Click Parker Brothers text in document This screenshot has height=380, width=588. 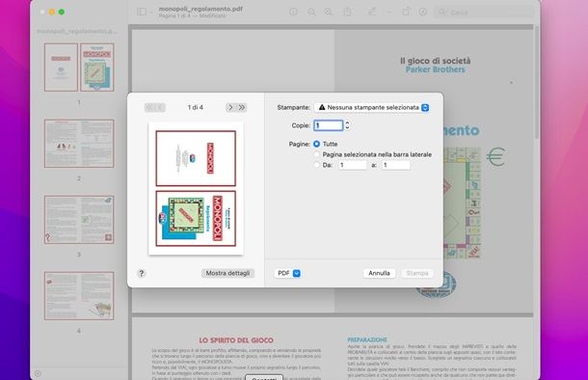click(x=436, y=69)
